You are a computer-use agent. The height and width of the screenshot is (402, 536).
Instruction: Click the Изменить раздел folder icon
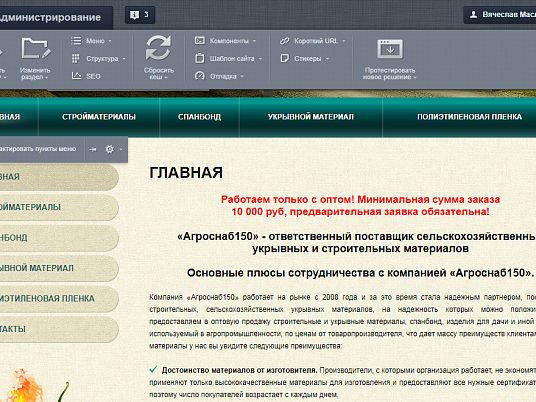point(36,49)
